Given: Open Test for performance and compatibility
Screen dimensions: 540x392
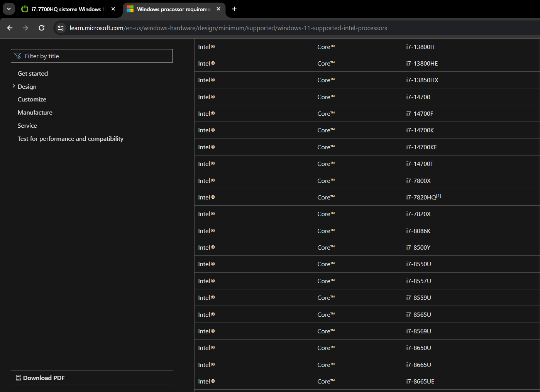Looking at the screenshot, I should tap(71, 139).
